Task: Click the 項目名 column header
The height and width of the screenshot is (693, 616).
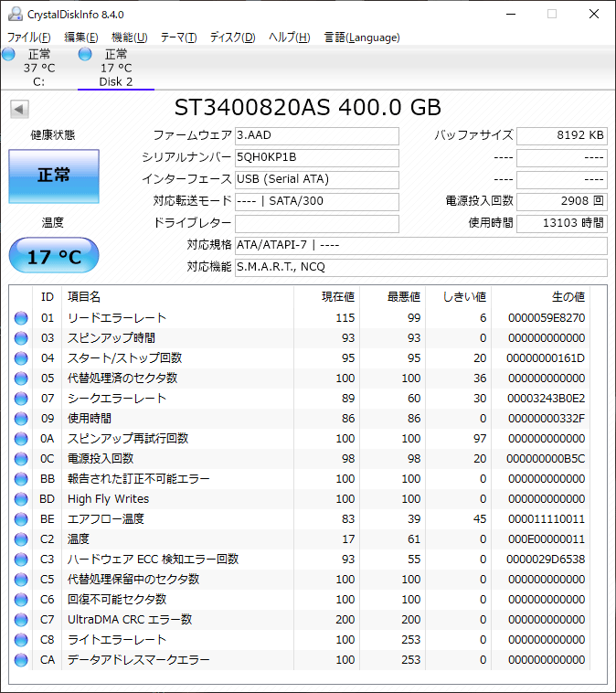Action: tap(177, 296)
